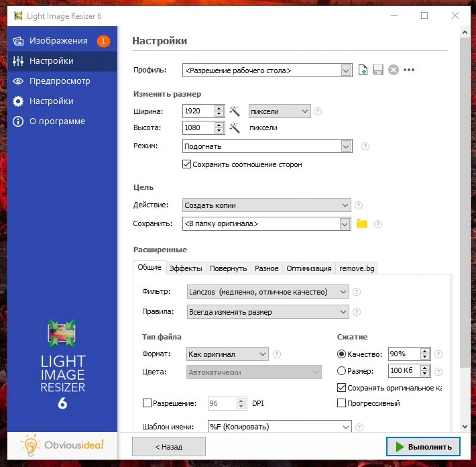Increase Ширина value with up arrow
This screenshot has height=467, width=476.
tap(219, 108)
